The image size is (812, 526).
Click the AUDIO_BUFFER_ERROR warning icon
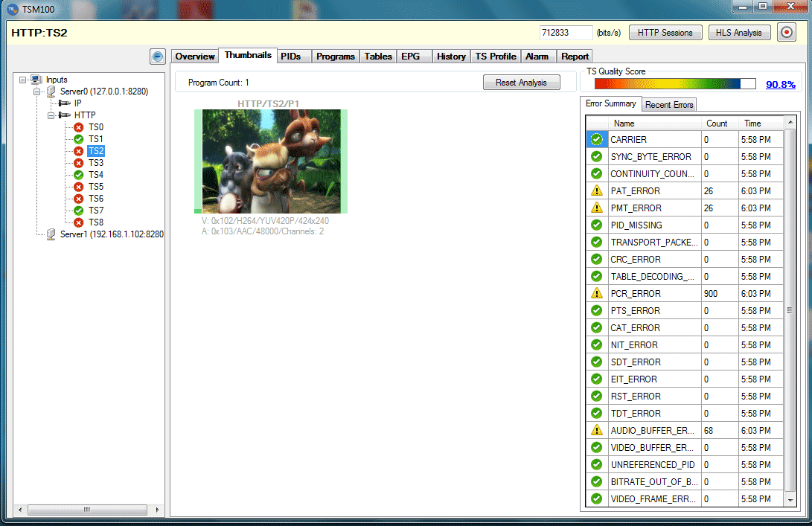596,431
